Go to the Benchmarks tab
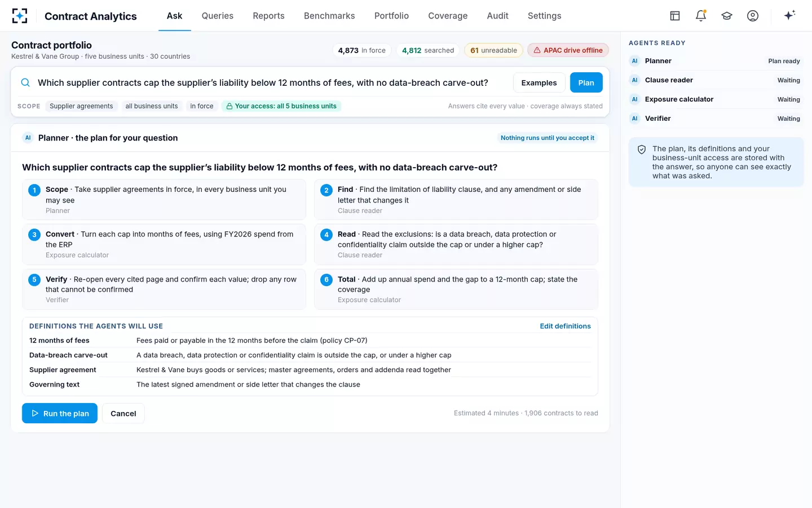This screenshot has width=812, height=508. (x=329, y=16)
